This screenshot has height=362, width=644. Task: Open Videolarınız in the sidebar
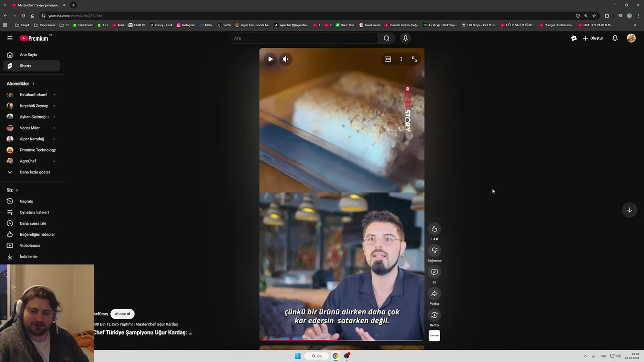pyautogui.click(x=32, y=245)
